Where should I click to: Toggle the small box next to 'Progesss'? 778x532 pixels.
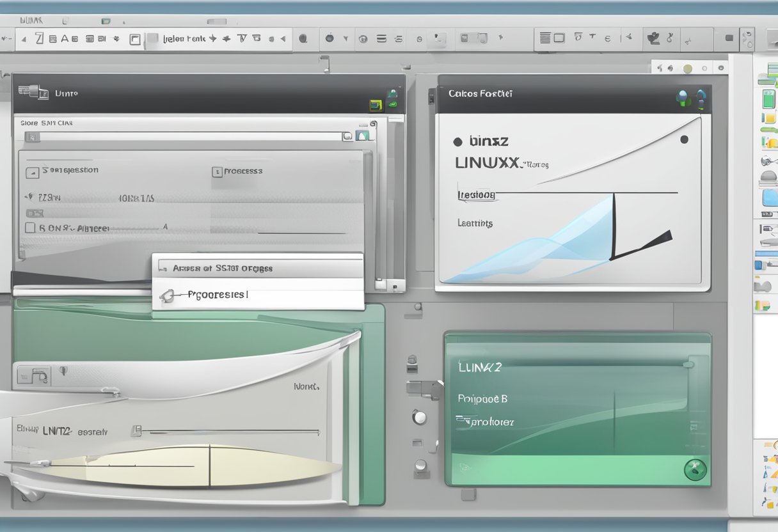(217, 172)
